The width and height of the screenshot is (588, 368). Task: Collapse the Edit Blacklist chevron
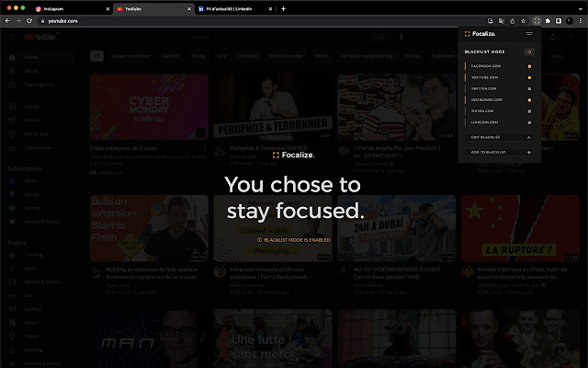tap(529, 137)
